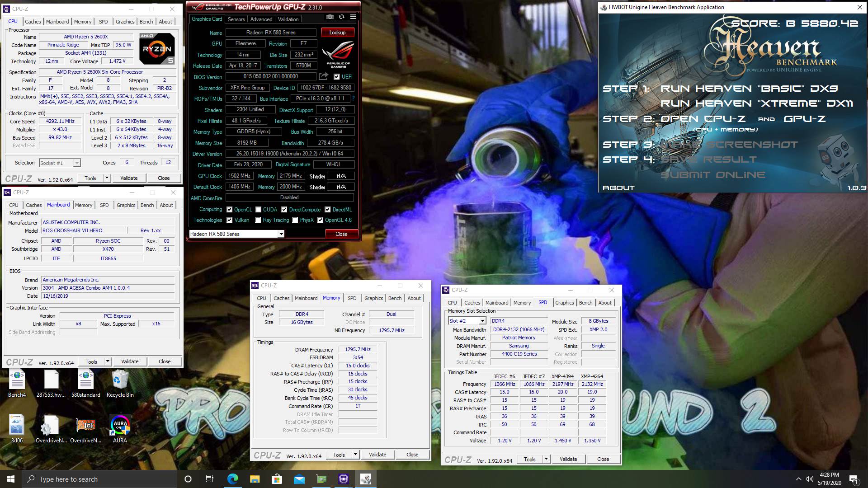Image resolution: width=868 pixels, height=488 pixels.
Task: Click Run Heaven "Xtreme" DX11
Action: (x=756, y=103)
